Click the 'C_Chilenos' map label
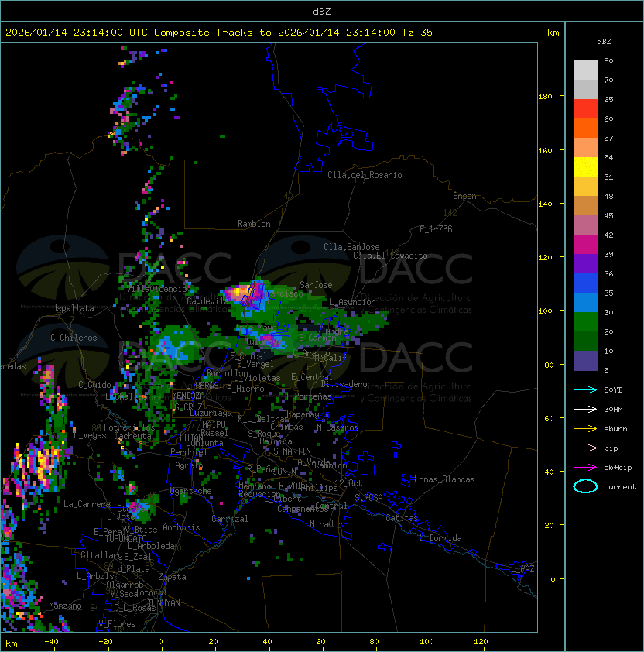This screenshot has height=652, width=644. 74,338
